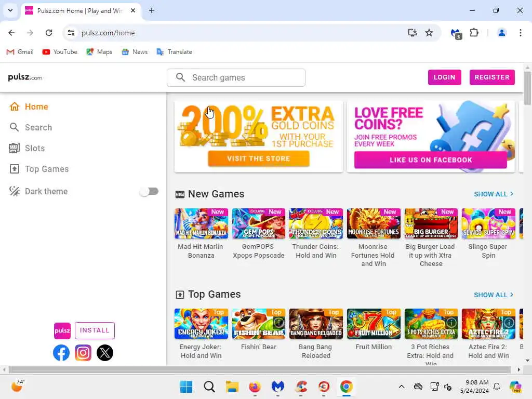This screenshot has height=399, width=532.
Task: Open Fruit Million game thumbnail
Action: [x=374, y=324]
